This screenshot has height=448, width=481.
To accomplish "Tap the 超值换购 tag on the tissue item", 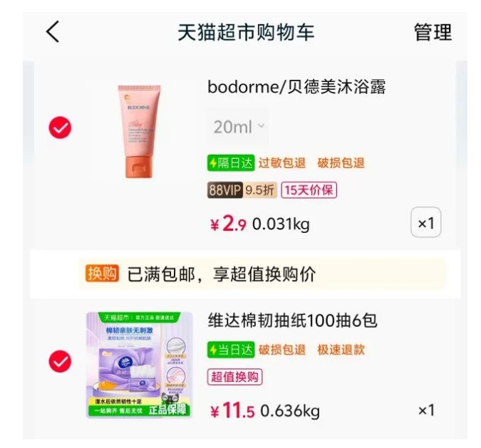I will pyautogui.click(x=235, y=377).
